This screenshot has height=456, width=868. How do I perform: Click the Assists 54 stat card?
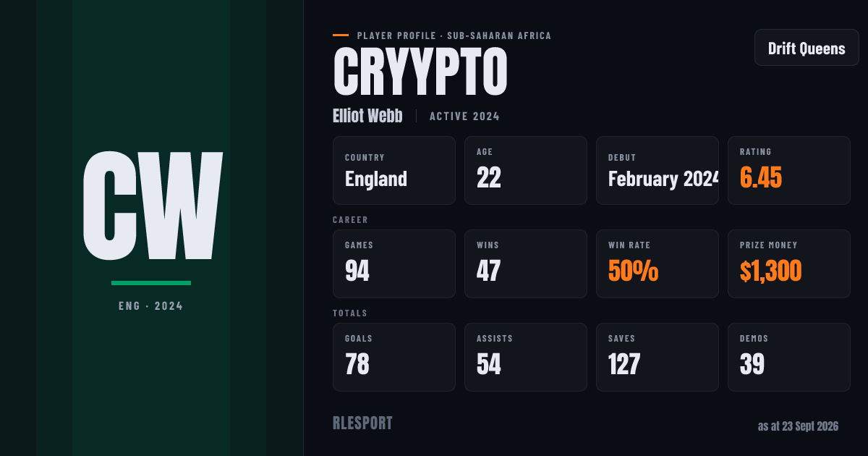click(526, 358)
